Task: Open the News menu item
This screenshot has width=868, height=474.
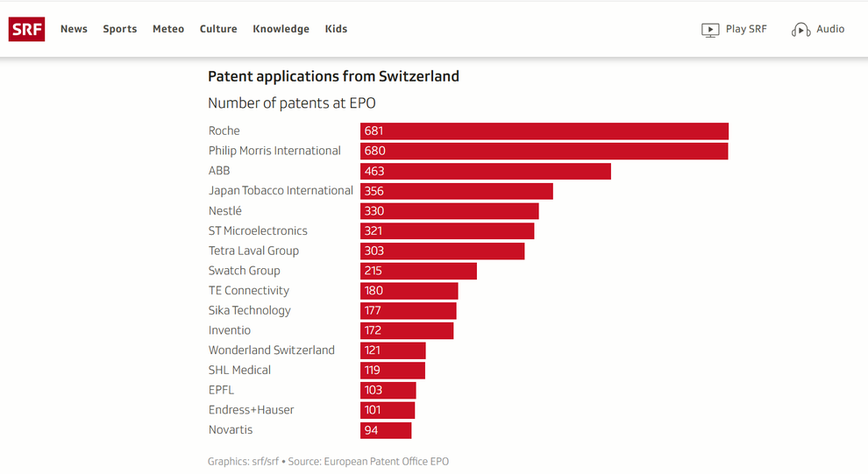Action: [74, 29]
